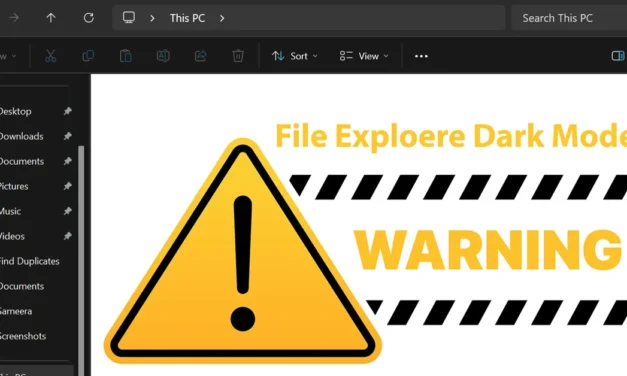The height and width of the screenshot is (376, 627).
Task: Open Music in the sidebar
Action: (10, 211)
